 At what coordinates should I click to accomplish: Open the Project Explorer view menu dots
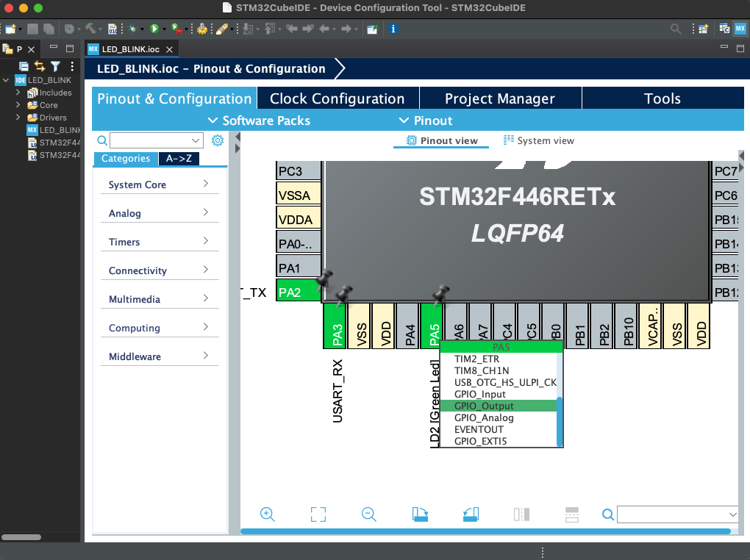click(72, 66)
